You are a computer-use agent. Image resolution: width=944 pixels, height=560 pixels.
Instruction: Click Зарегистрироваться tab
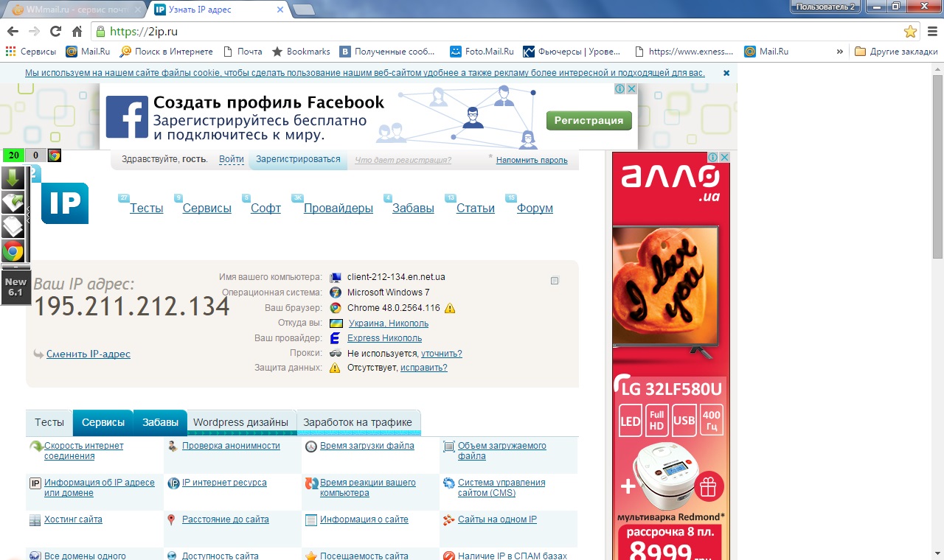click(298, 159)
